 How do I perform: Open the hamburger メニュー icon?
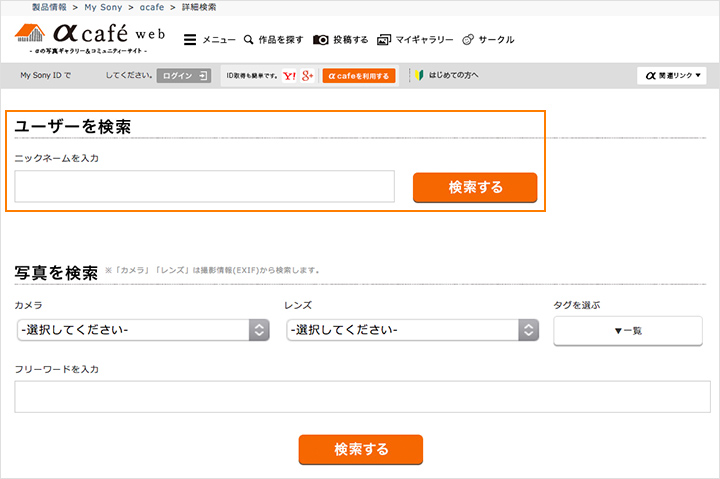[190, 40]
